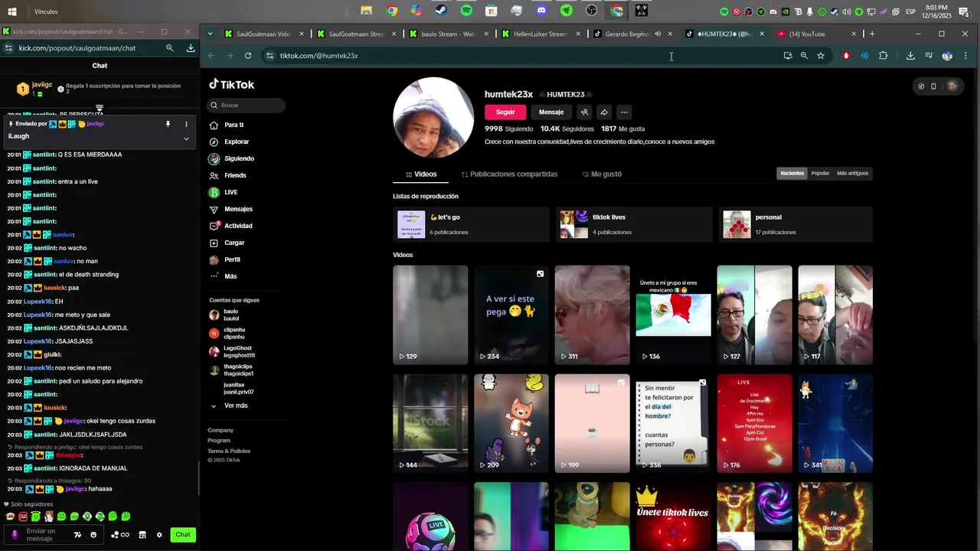
Task: Click the TikTok Buscar search field
Action: [x=246, y=105]
